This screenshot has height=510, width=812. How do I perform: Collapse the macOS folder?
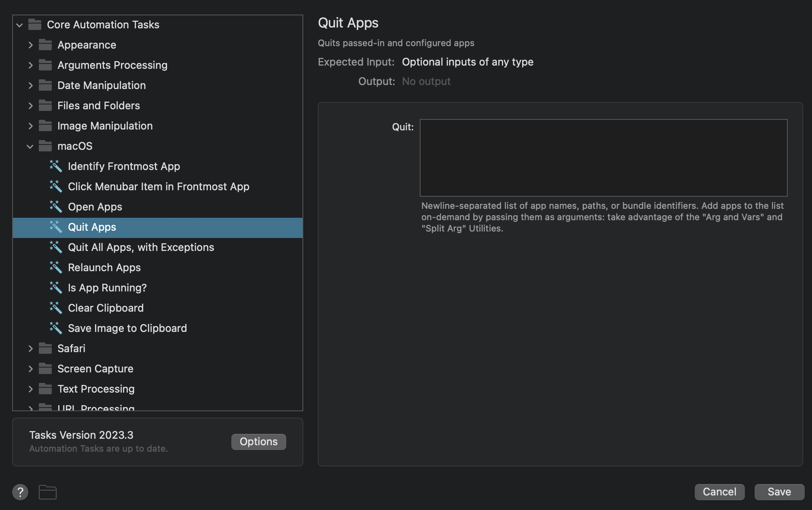tap(30, 146)
